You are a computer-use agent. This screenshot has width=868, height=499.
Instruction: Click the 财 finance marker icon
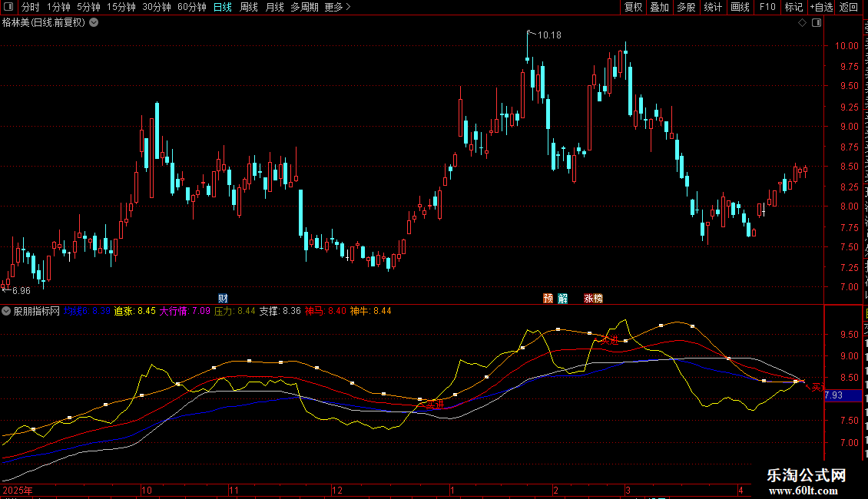click(223, 298)
